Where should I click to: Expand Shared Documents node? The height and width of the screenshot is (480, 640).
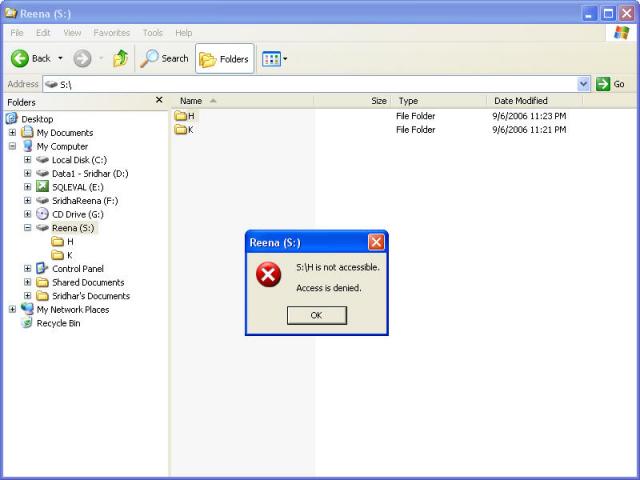coord(27,282)
